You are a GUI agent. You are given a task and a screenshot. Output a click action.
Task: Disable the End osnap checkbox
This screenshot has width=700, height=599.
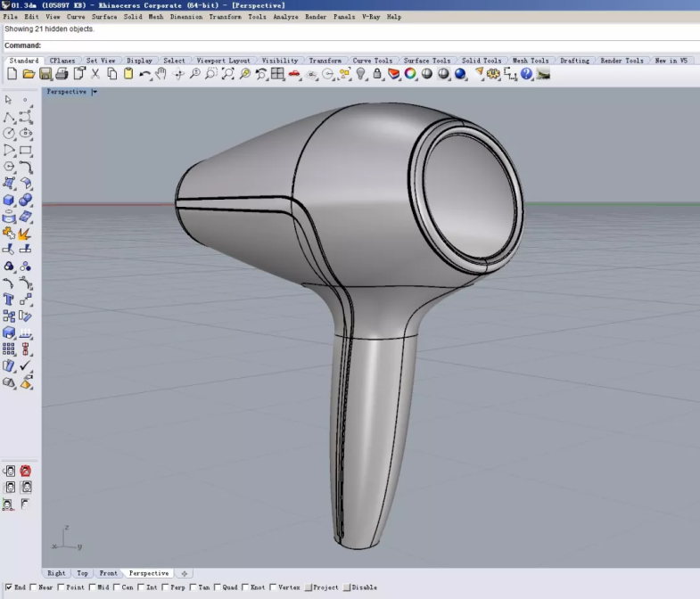(x=9, y=587)
